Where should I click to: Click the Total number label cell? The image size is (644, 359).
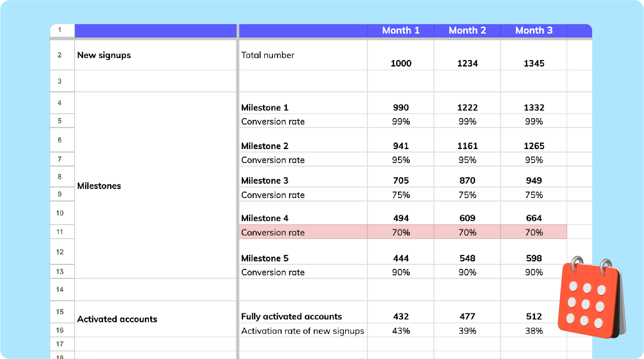[x=268, y=55]
